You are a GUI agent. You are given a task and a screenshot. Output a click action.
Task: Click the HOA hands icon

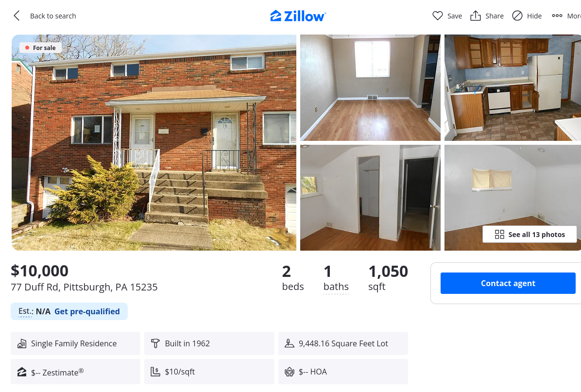[290, 372]
